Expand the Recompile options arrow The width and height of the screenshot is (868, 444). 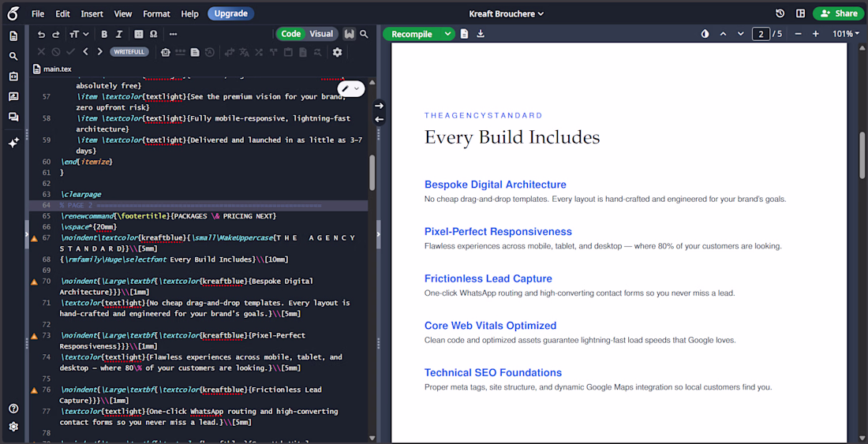(447, 34)
